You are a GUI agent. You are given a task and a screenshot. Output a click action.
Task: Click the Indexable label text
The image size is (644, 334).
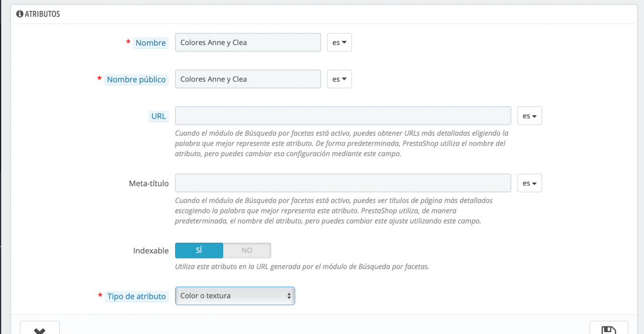point(150,251)
